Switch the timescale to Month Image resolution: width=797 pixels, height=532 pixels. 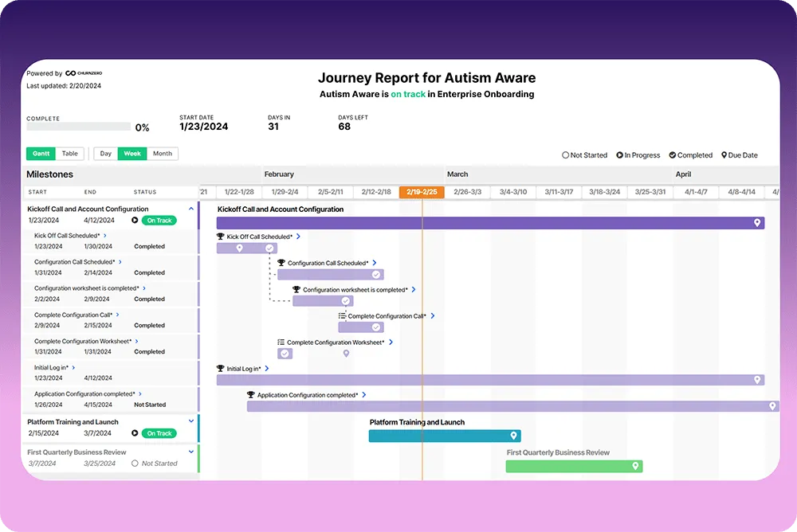click(x=163, y=154)
